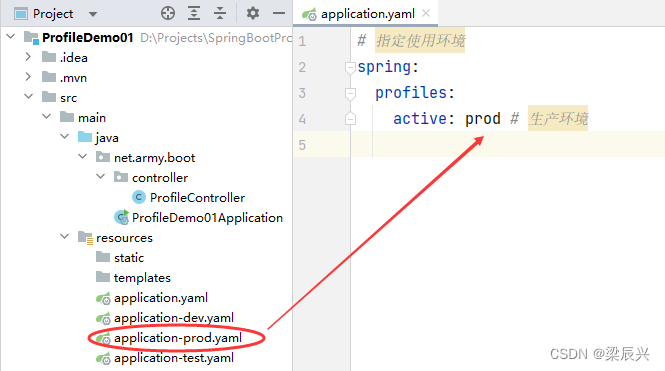Screen dimensions: 665x371
Task: Click the locate/select opened file crosshair icon
Action: coord(168,14)
